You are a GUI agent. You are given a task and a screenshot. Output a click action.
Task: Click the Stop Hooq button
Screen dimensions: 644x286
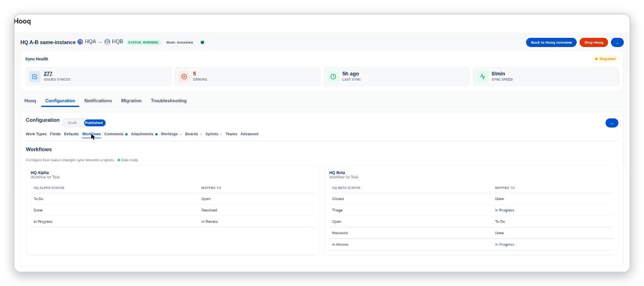[x=594, y=42]
